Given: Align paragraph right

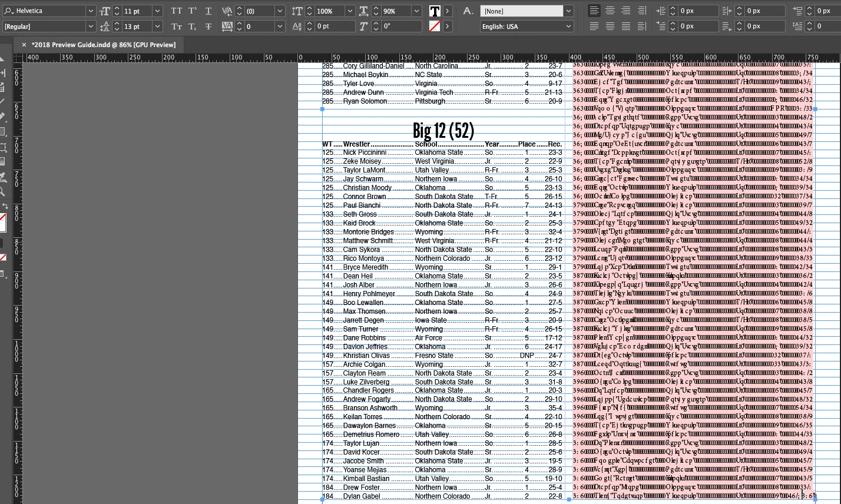Looking at the screenshot, I should pyautogui.click(x=626, y=11).
